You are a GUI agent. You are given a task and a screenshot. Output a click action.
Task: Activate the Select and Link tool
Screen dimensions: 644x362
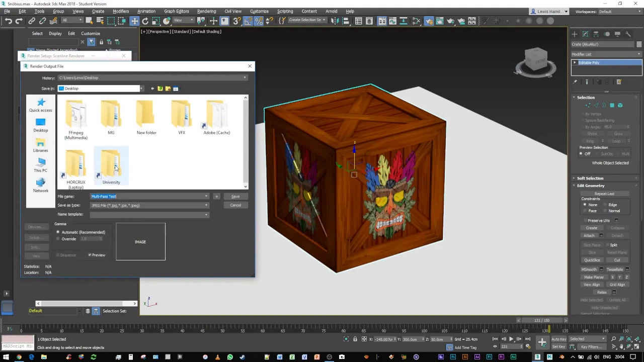[x=32, y=21]
